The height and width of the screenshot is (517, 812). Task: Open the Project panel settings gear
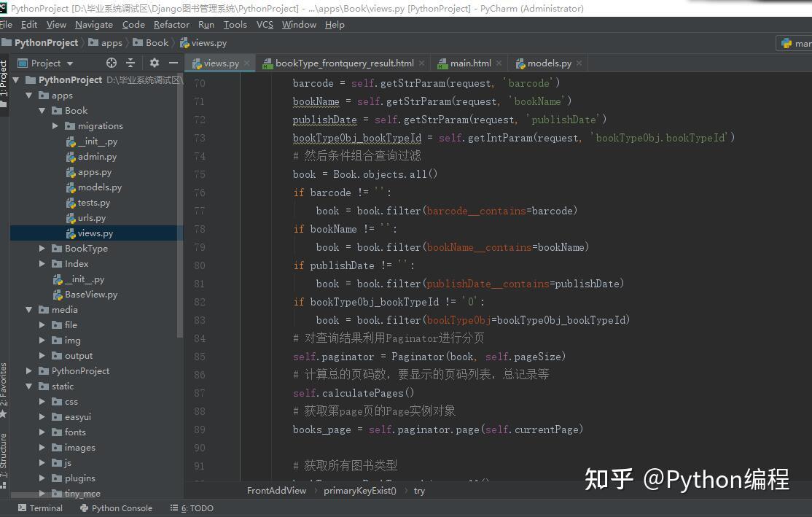(155, 63)
